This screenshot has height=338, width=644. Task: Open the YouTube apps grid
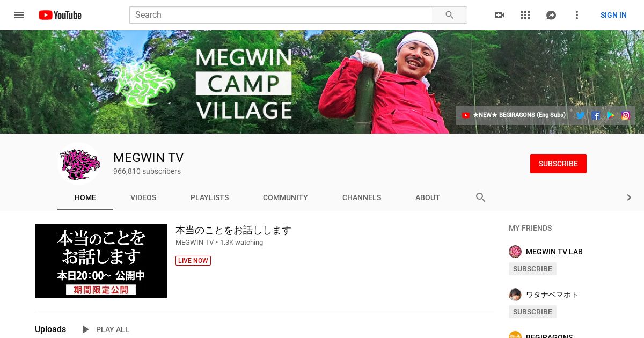(x=525, y=15)
